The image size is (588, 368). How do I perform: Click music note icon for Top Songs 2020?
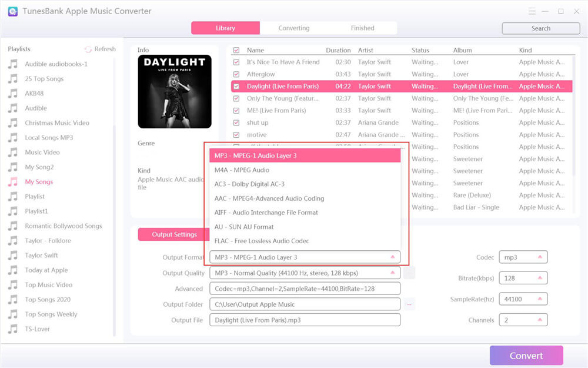coord(13,299)
